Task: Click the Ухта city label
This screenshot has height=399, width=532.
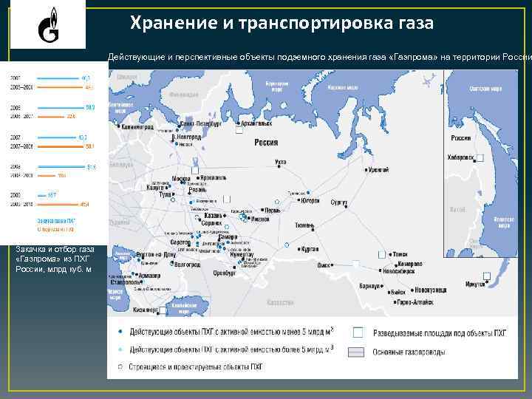Action: 281,162
